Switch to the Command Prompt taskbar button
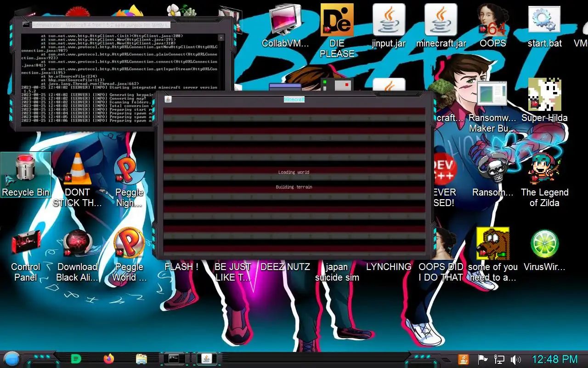This screenshot has height=368, width=588. (x=174, y=359)
